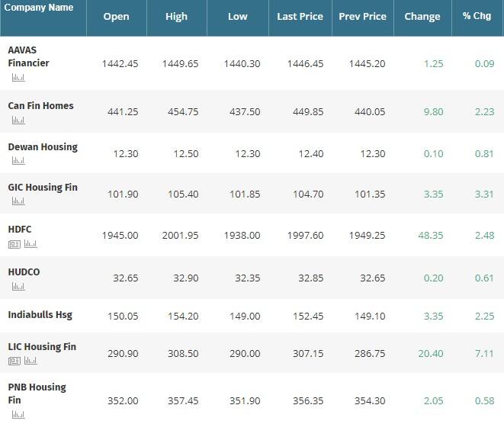Open the chart icon under AAVAS Financier
This screenshot has height=421, width=504.
coord(18,78)
